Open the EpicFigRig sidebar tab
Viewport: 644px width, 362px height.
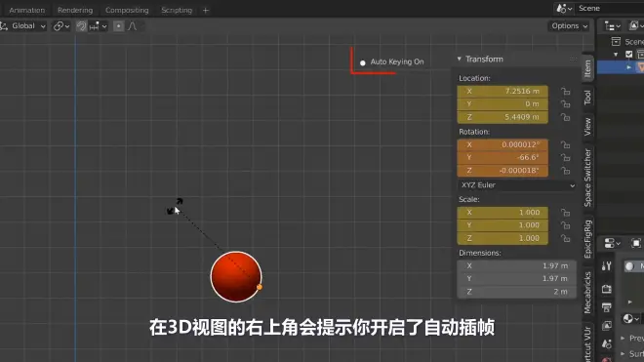click(x=587, y=238)
